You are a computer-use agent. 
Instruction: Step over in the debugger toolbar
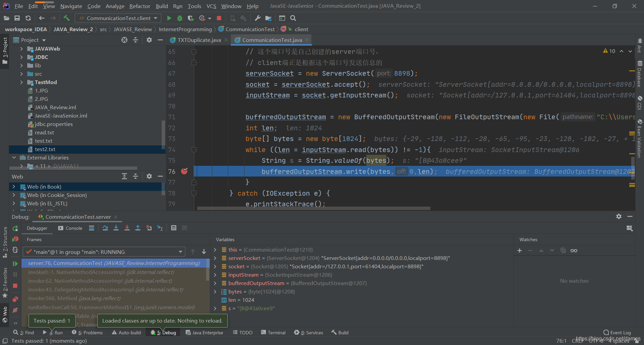[105, 228]
